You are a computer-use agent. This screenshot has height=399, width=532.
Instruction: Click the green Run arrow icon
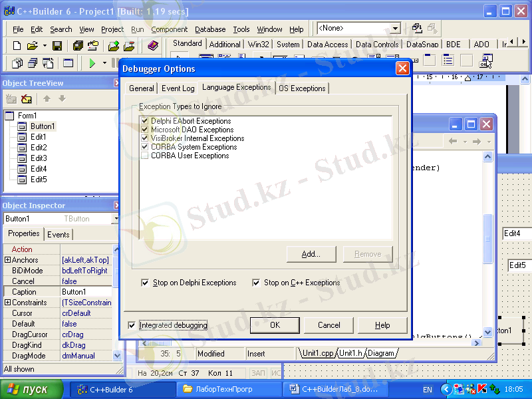click(92, 63)
